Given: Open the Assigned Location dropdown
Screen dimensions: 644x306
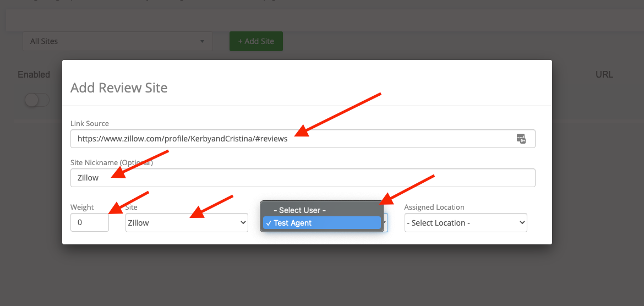Looking at the screenshot, I should point(466,222).
